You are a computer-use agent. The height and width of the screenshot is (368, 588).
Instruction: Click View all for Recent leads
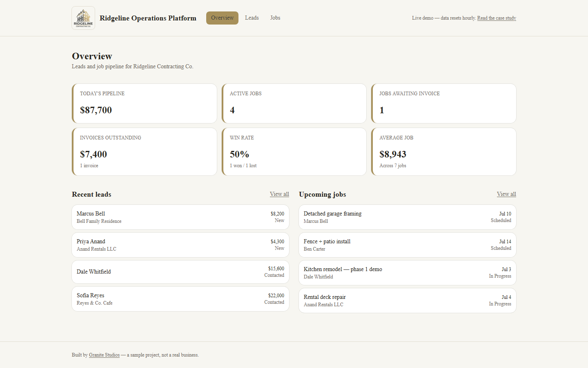point(279,194)
